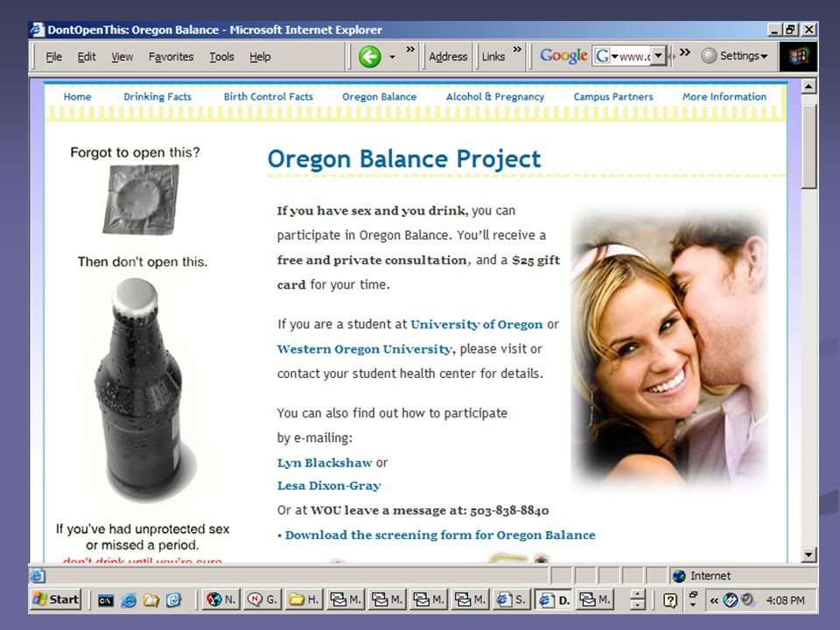
Task: Click the Internet zone globe icon
Action: [x=679, y=576]
